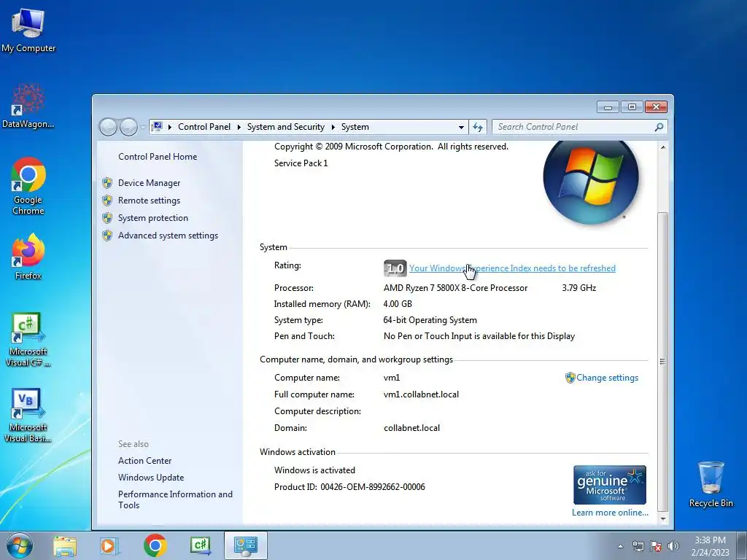Click Service Pack 1 text

[x=301, y=163]
